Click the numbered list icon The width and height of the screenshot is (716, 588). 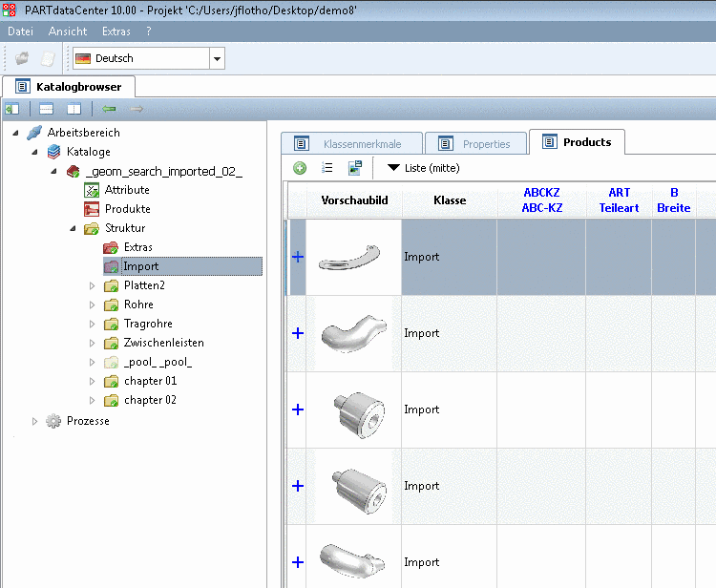326,168
